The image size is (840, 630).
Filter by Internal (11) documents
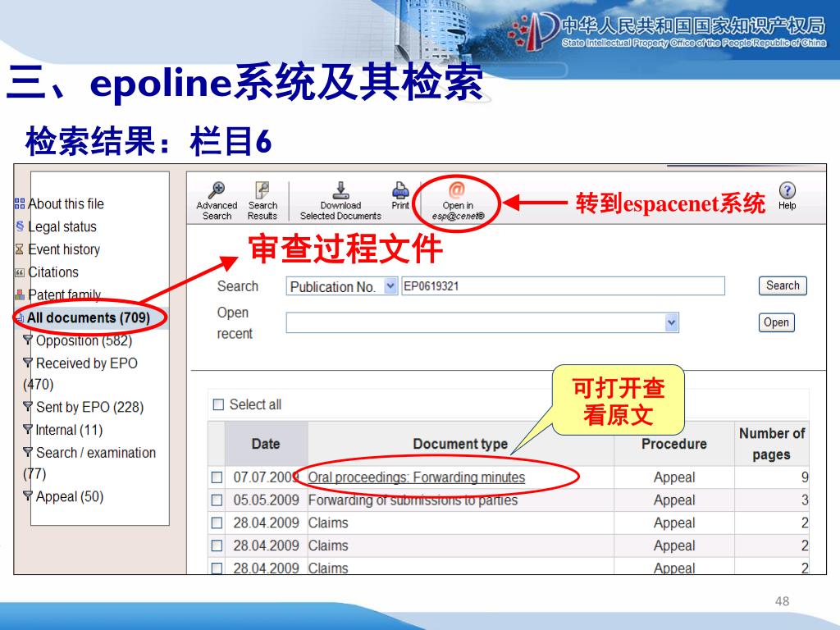(69, 430)
